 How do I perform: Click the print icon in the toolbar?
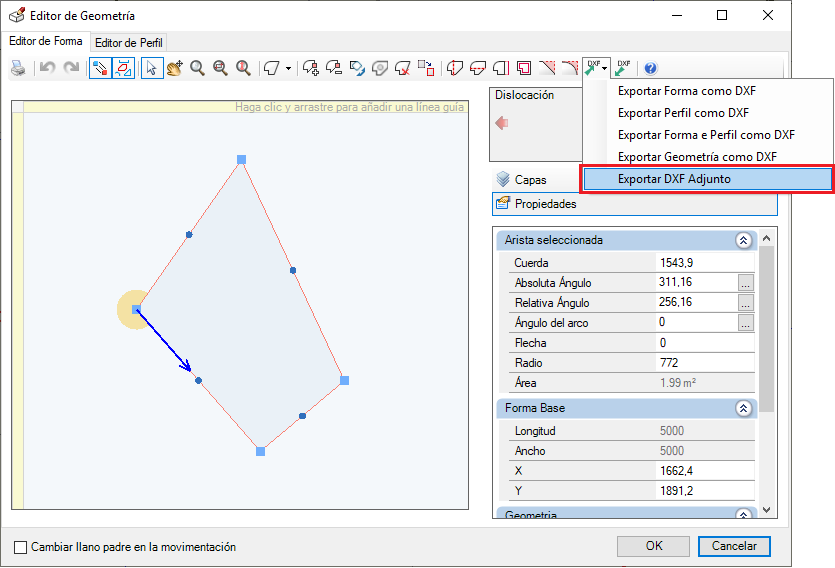click(x=19, y=68)
